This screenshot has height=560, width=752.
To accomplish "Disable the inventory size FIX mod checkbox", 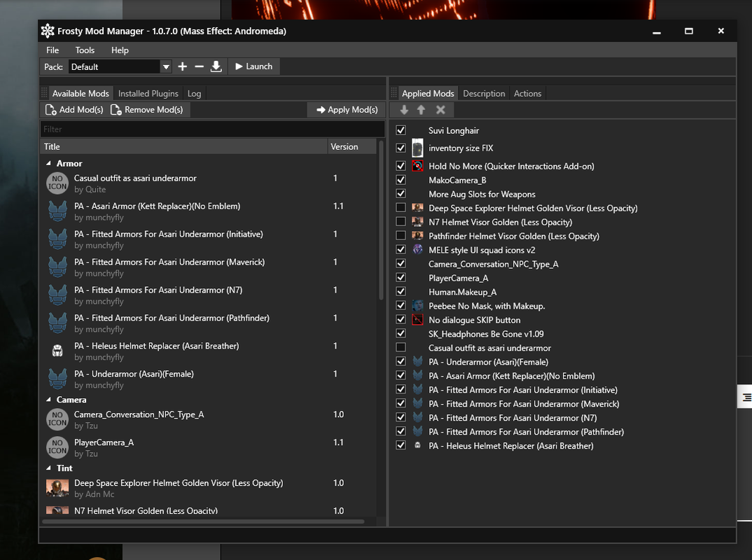I will click(x=401, y=148).
